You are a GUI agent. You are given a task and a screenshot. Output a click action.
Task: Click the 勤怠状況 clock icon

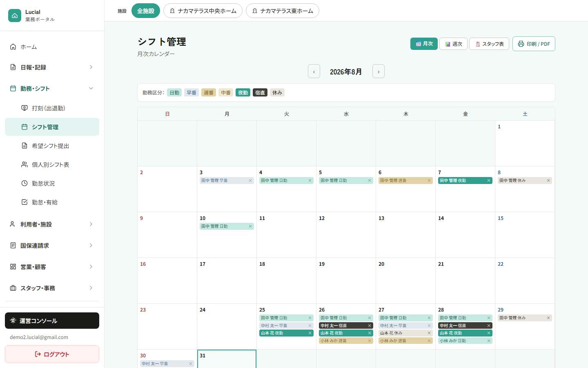pos(24,183)
